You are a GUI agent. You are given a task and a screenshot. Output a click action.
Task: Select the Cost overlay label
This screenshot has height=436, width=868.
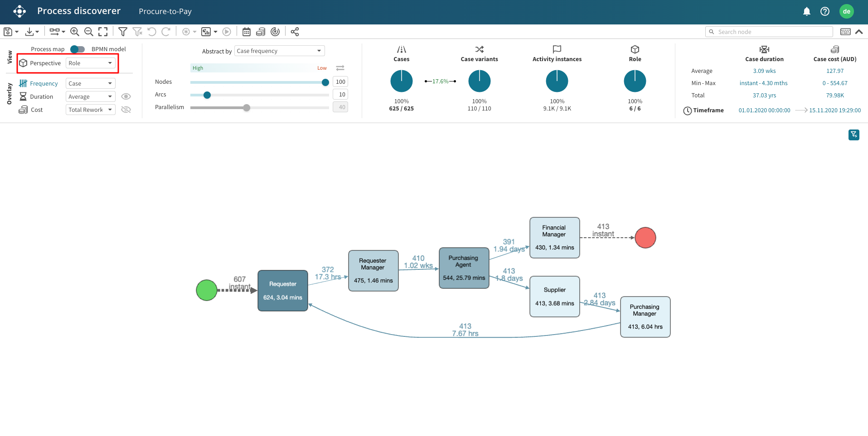(37, 110)
